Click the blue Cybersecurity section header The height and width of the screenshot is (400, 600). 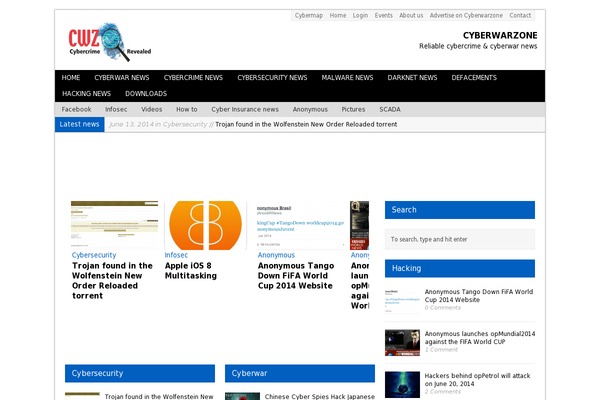tap(140, 373)
